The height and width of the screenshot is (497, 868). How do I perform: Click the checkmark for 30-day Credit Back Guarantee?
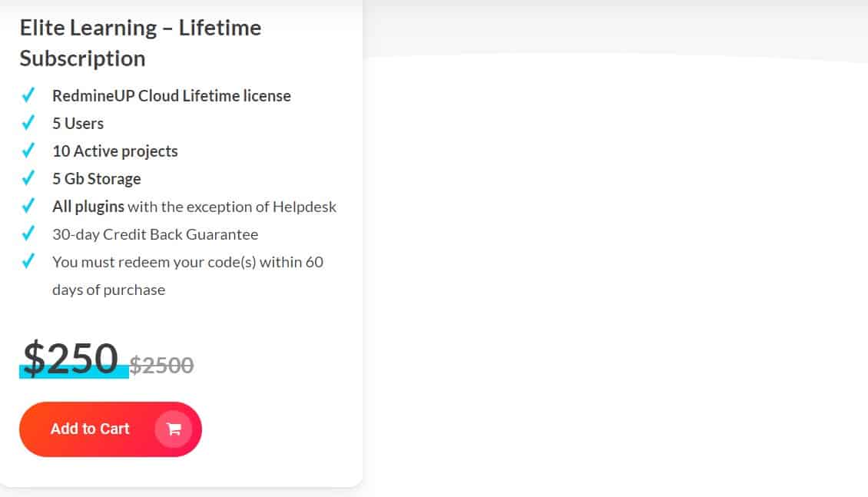(x=28, y=233)
